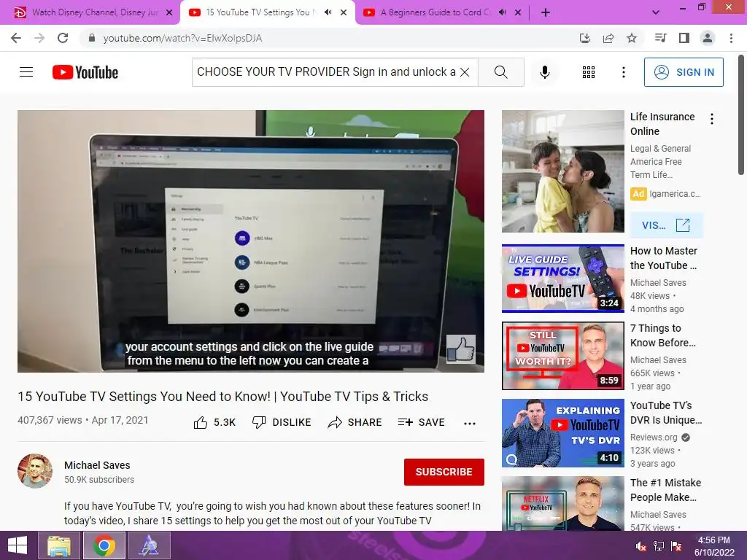Go forward in browser history
The image size is (747, 560).
click(x=39, y=38)
